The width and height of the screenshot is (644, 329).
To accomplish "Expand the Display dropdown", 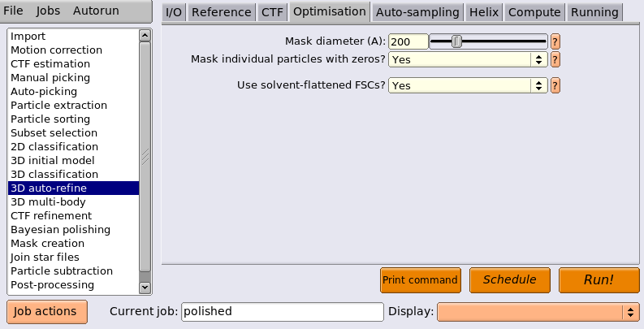I will point(538,312).
